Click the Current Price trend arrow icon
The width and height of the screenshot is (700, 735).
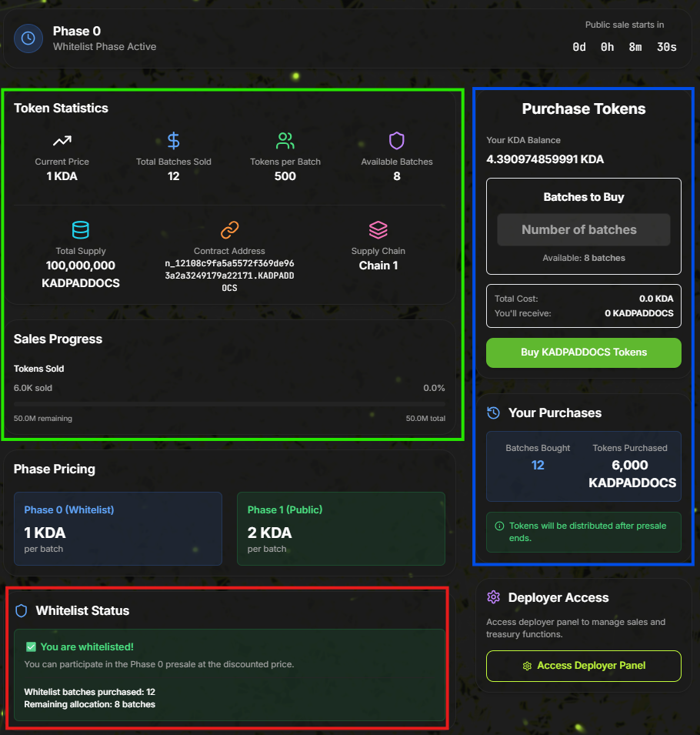(62, 141)
